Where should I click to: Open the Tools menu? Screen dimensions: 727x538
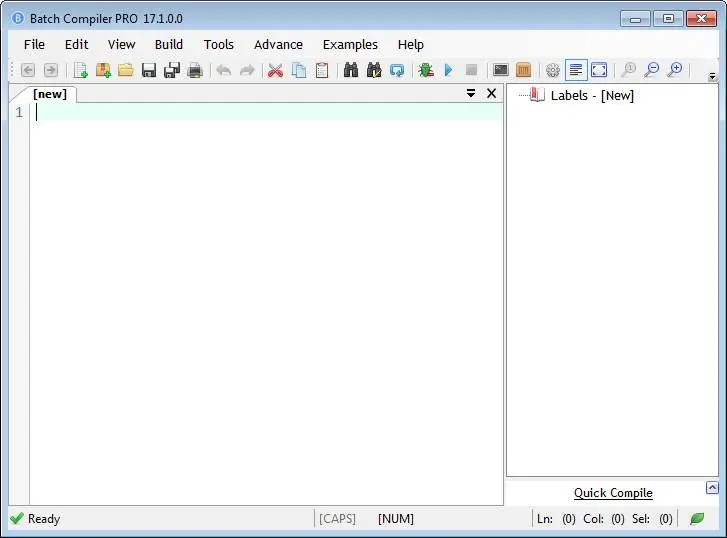(219, 45)
